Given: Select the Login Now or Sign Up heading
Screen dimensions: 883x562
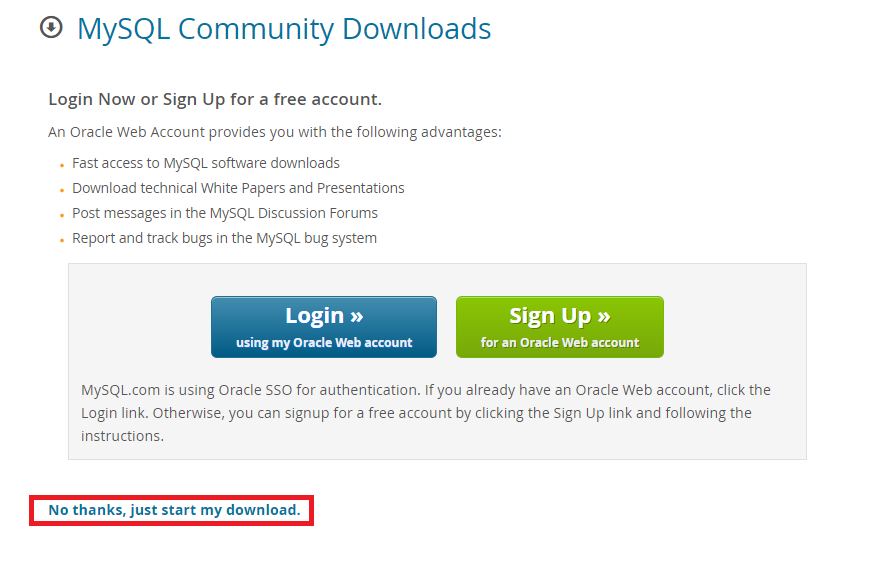Looking at the screenshot, I should pyautogui.click(x=215, y=100).
